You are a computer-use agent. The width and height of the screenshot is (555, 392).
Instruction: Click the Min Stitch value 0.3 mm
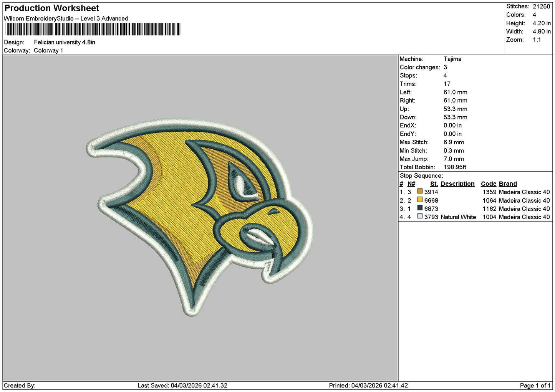[454, 151]
